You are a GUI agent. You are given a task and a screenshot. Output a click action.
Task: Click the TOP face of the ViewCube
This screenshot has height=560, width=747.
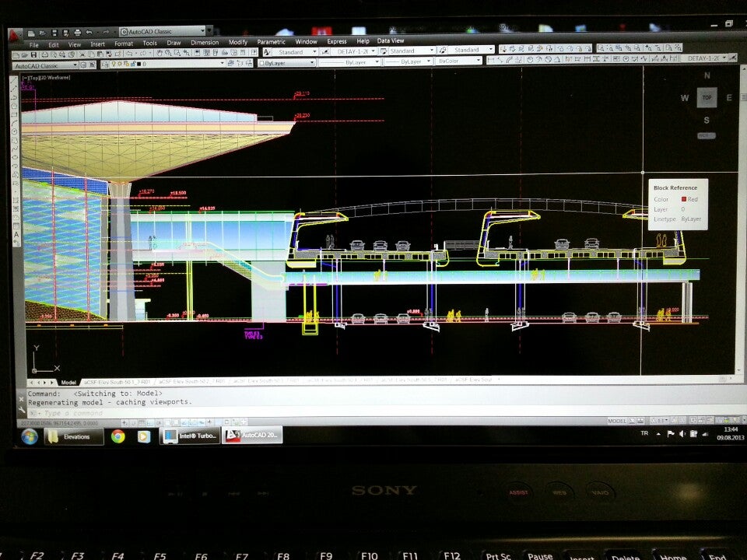click(706, 98)
